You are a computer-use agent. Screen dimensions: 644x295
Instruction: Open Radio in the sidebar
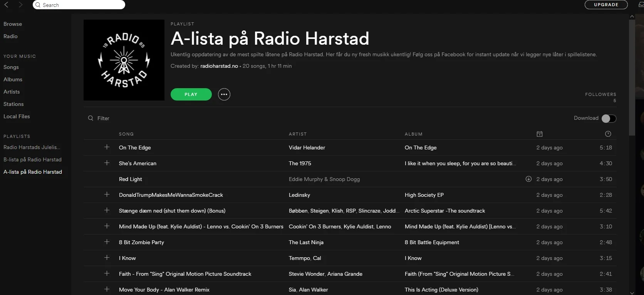pyautogui.click(x=10, y=36)
